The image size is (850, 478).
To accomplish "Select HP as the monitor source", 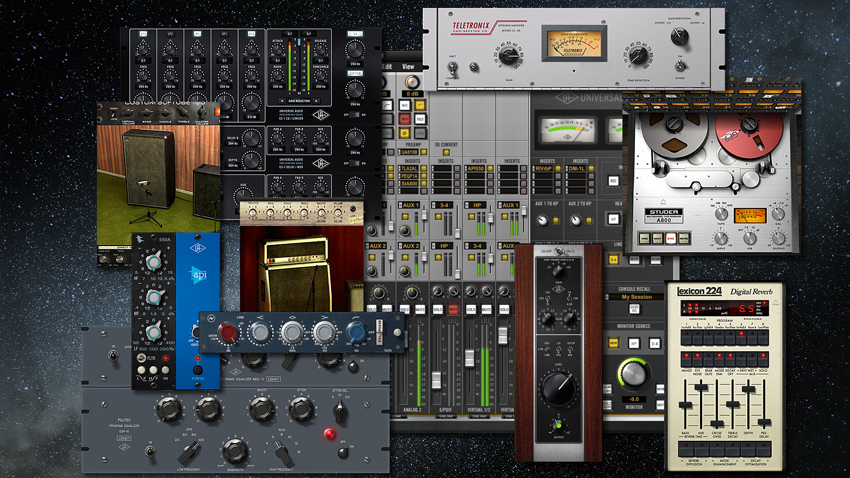I will [633, 344].
